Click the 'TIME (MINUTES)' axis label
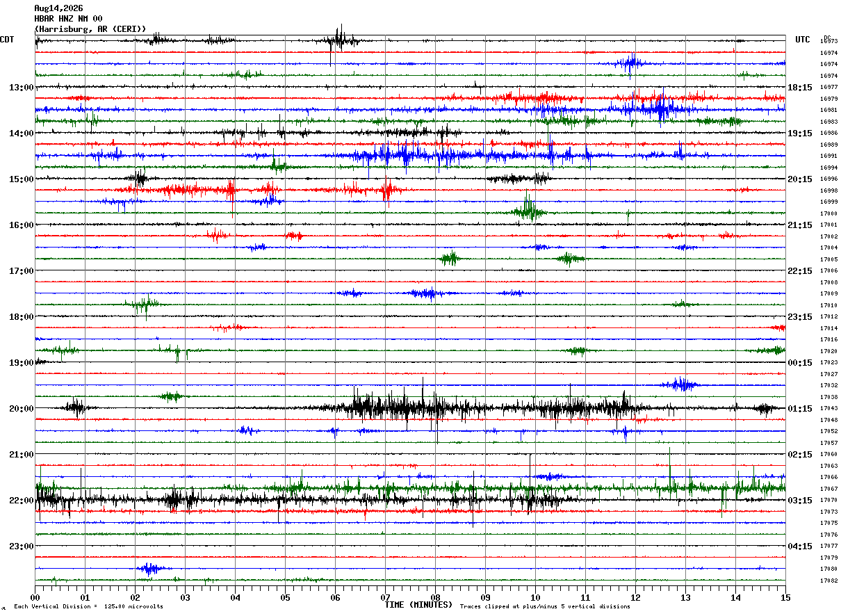Viewport: 841px width, 616px height. point(418,605)
